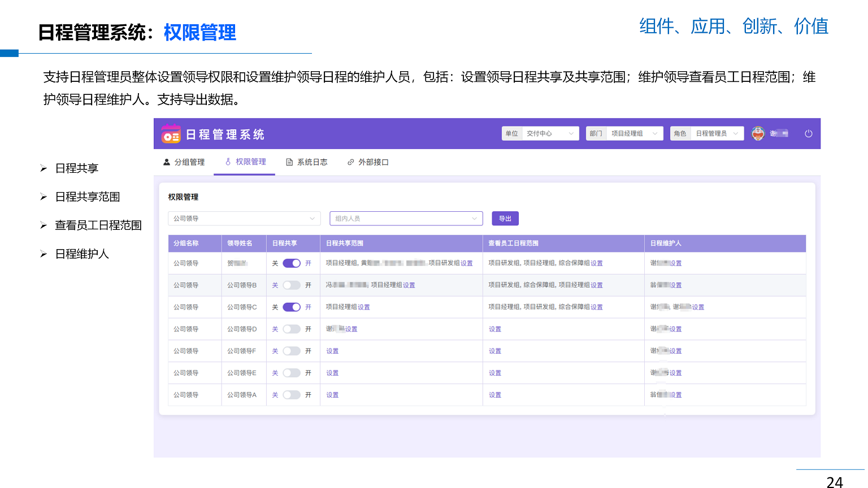
Task: Enable 日程共享 toggle for 公司领导B
Action: pos(292,285)
